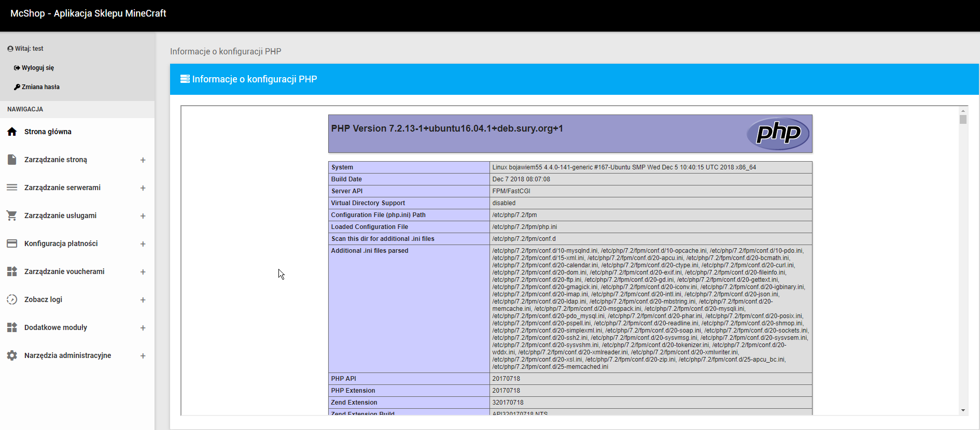The height and width of the screenshot is (430, 980).
Task: Expand Zarządzanie serwerami with plus sign
Action: [x=143, y=188]
